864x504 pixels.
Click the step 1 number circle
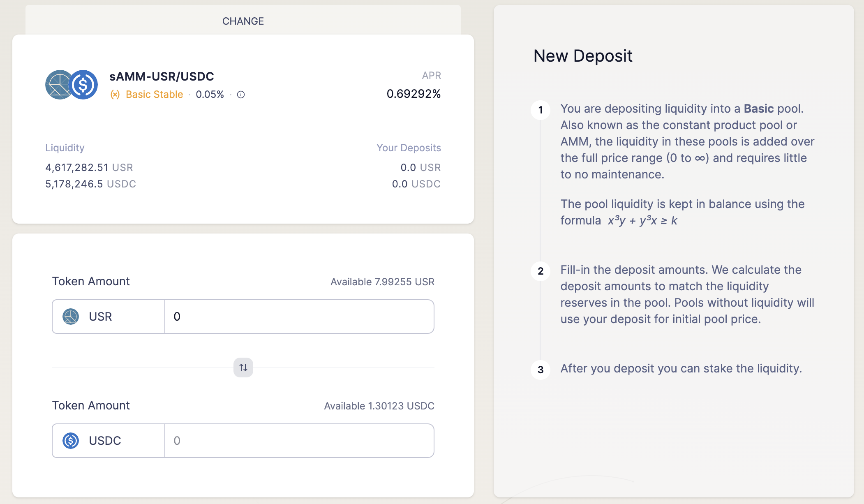click(x=541, y=110)
